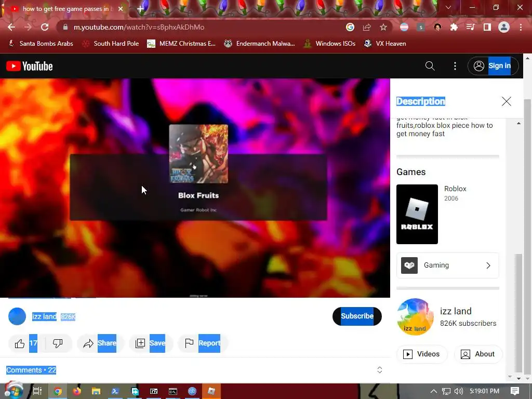Screen dimensions: 532x399
Task: Open the Gaming category chevron
Action: [488, 265]
